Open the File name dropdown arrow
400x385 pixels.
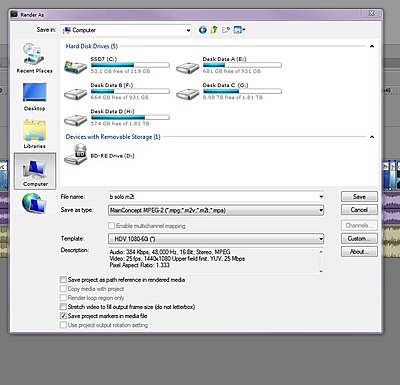coord(321,197)
